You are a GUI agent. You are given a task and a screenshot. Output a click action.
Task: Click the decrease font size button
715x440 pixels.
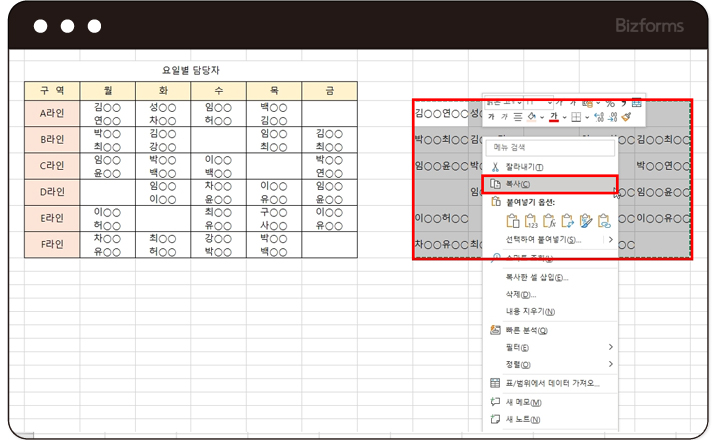(x=573, y=103)
